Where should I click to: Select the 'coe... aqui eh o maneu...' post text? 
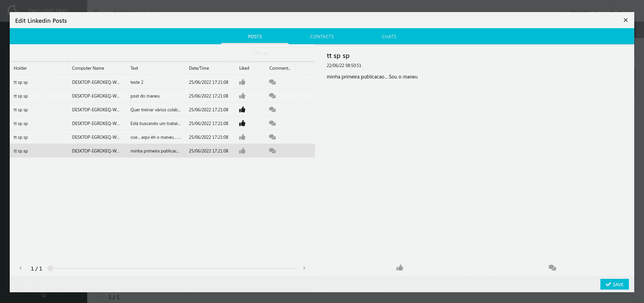pos(155,137)
